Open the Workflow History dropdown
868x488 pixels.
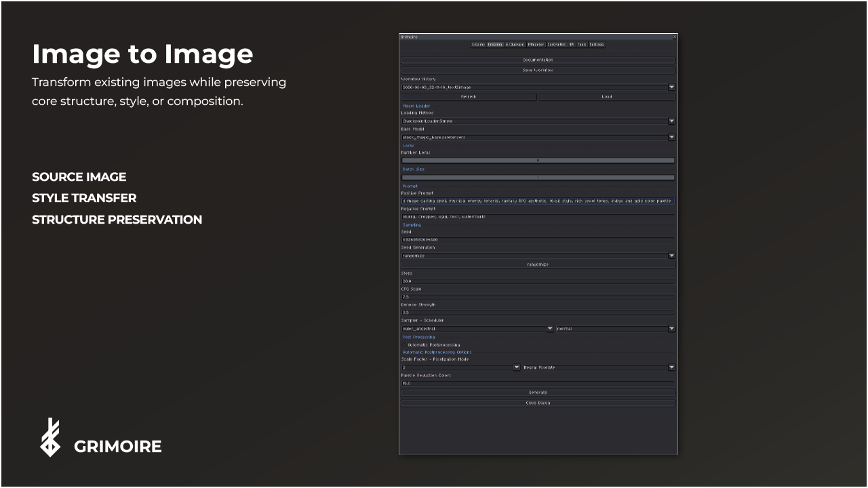538,87
